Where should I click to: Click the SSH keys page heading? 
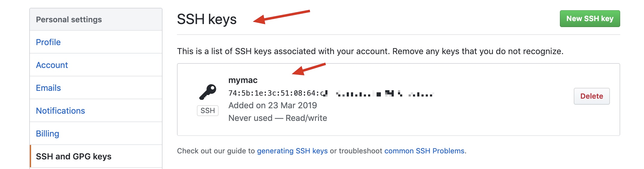(207, 19)
